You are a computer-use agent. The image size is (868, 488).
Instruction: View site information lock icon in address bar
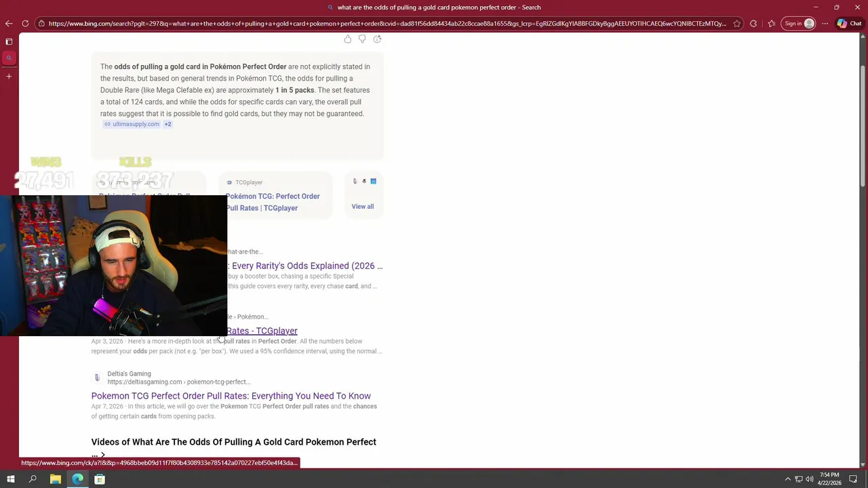pos(41,24)
